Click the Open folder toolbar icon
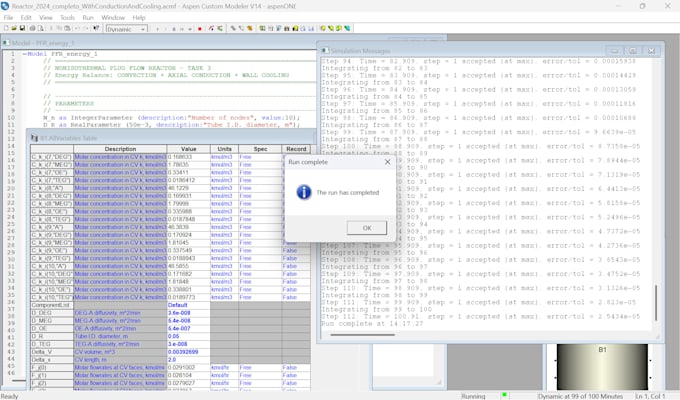Image resolution: width=680 pixels, height=400 pixels. (x=14, y=28)
